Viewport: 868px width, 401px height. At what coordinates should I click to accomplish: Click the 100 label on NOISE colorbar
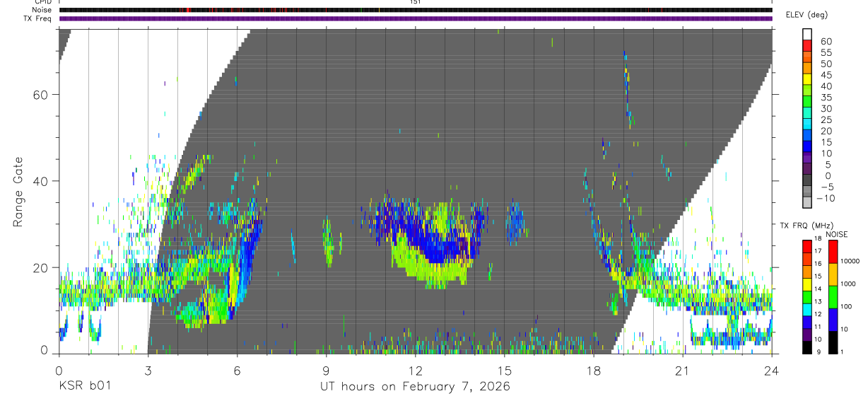click(x=848, y=307)
